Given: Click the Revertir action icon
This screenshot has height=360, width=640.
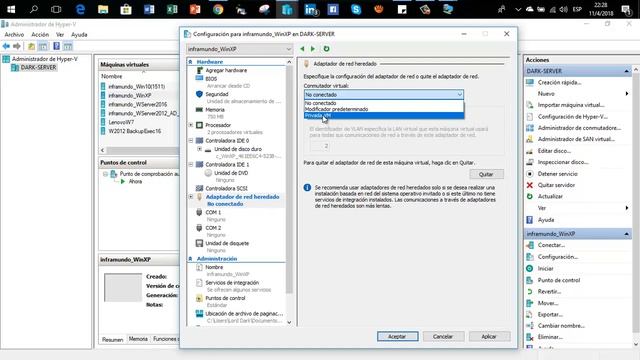Looking at the screenshot, I should 530,291.
